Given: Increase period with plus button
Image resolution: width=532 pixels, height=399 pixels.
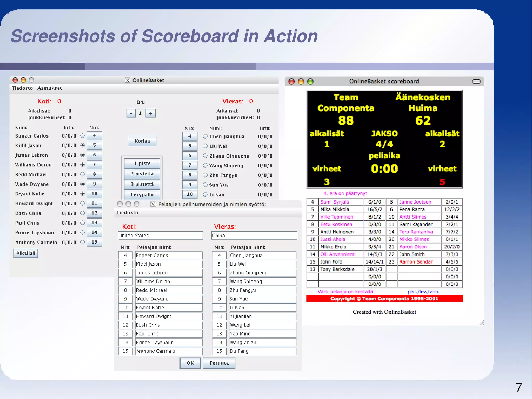Looking at the screenshot, I should pyautogui.click(x=150, y=113).
